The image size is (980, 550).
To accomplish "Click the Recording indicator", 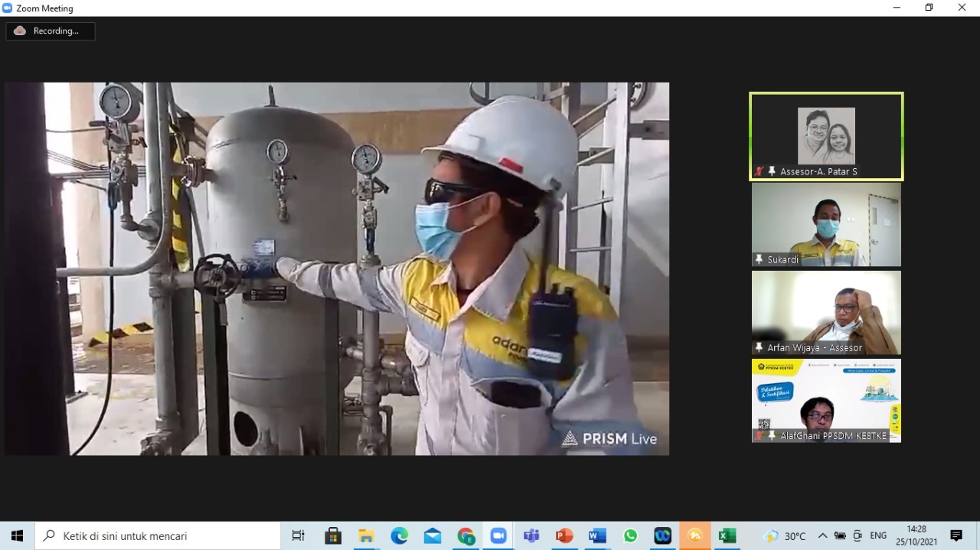I will [x=51, y=31].
